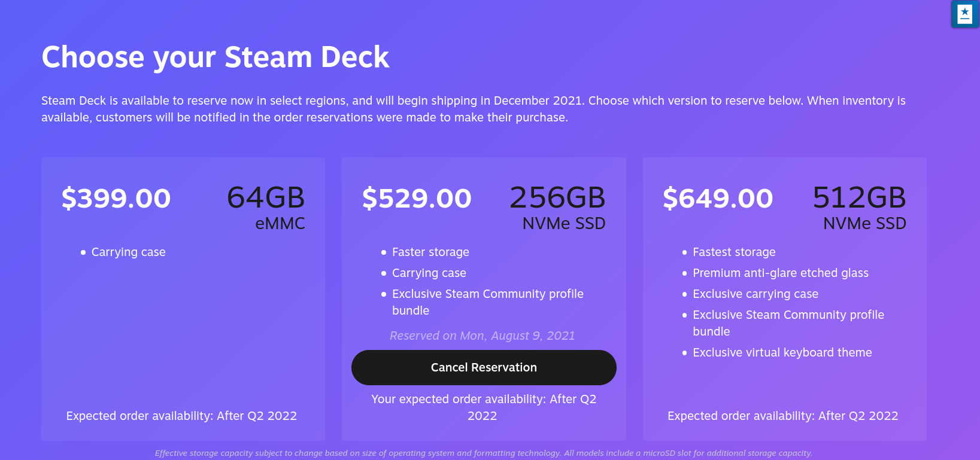Select the $529.00 price

pos(417,198)
